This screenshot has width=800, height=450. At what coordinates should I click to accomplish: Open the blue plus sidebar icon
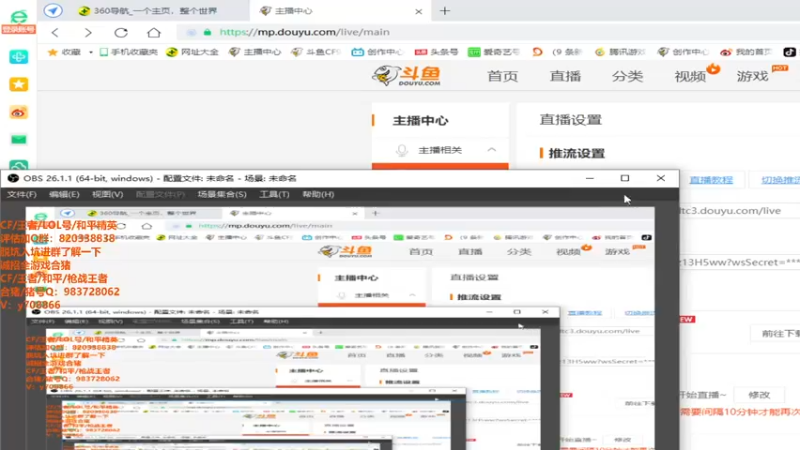tap(18, 57)
